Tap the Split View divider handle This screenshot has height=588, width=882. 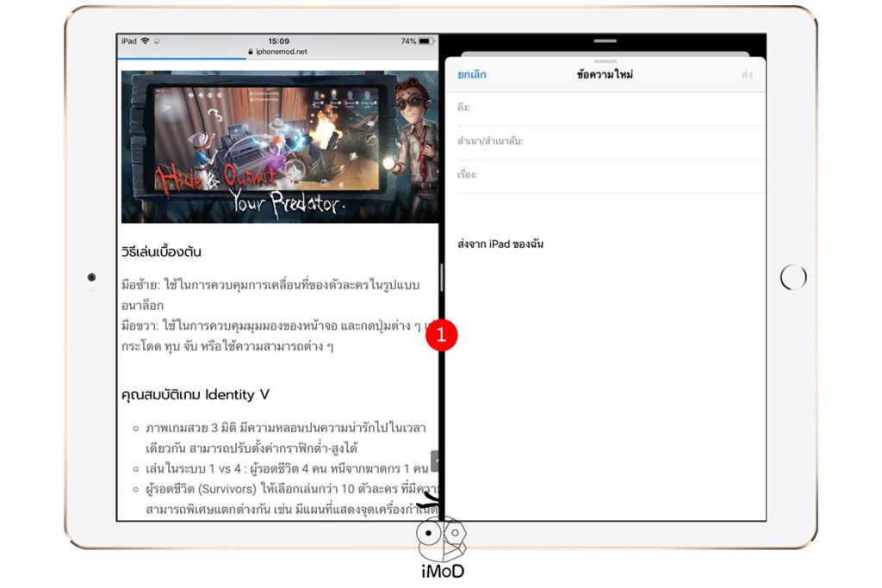[x=441, y=277]
